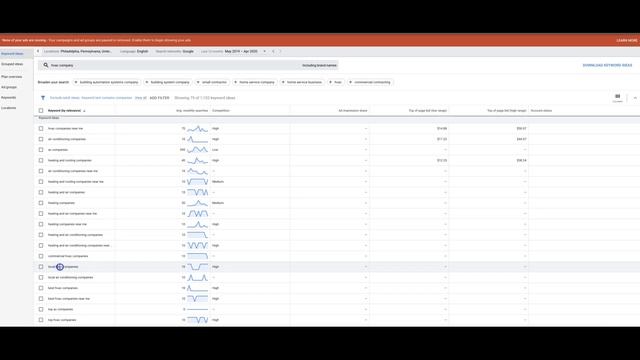Open the Columns icon menu
The height and width of the screenshot is (360, 640).
pos(618,98)
